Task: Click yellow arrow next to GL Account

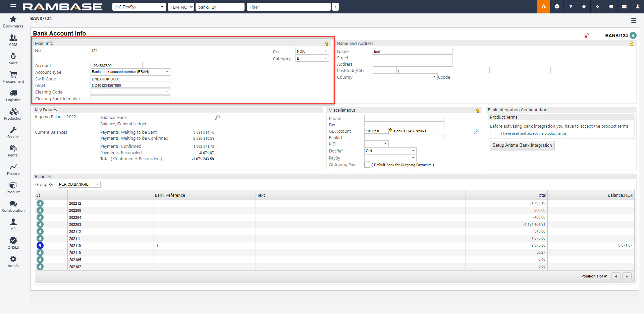Action: click(390, 130)
